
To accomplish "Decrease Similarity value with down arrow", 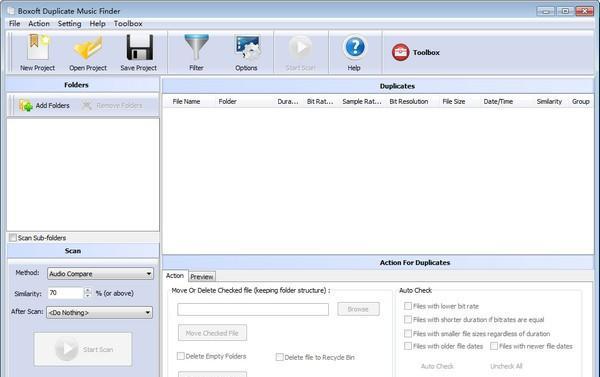I will pyautogui.click(x=88, y=296).
